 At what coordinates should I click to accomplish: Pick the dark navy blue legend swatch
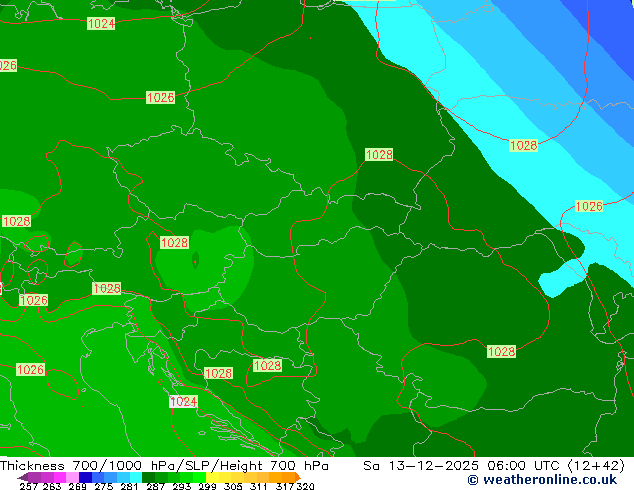point(85,477)
